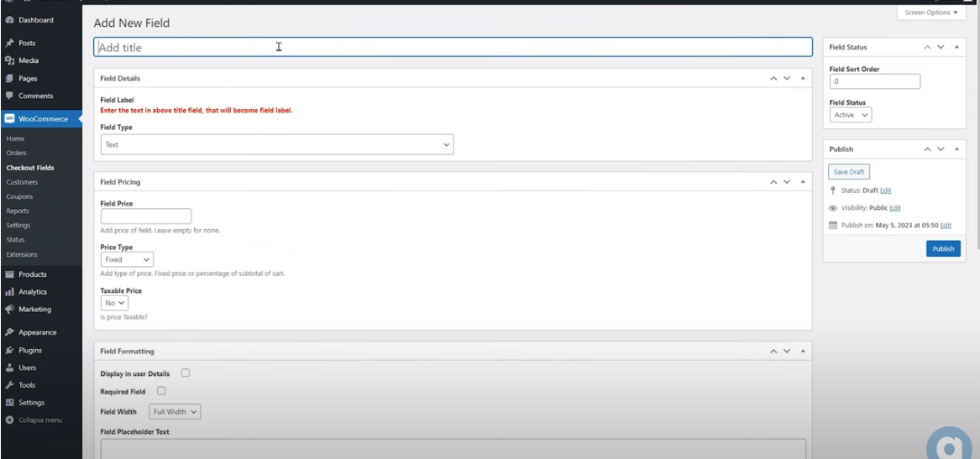
Task: Click the Users person icon
Action: click(x=9, y=368)
